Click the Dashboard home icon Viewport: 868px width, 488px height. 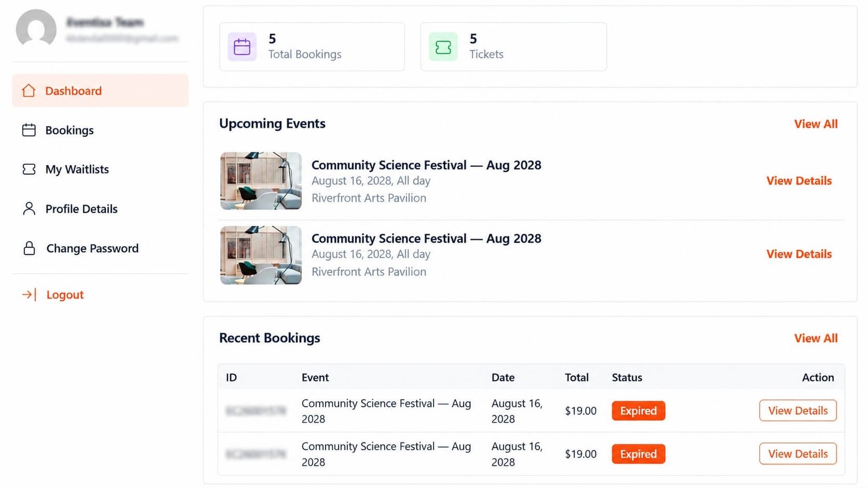tap(29, 91)
